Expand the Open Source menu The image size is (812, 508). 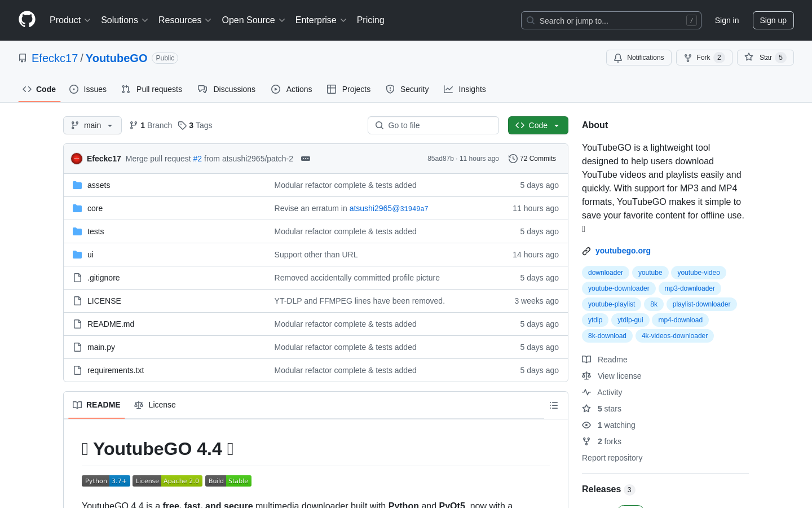[254, 20]
